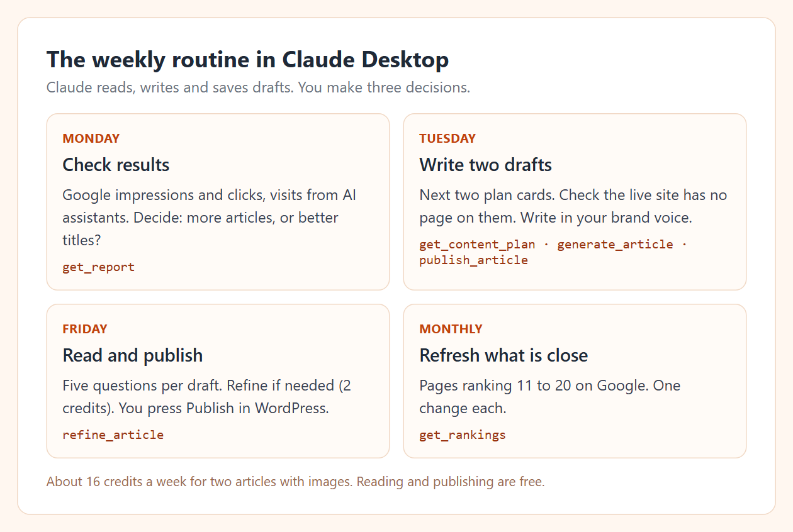Click the get_content_plan code label

click(x=477, y=244)
